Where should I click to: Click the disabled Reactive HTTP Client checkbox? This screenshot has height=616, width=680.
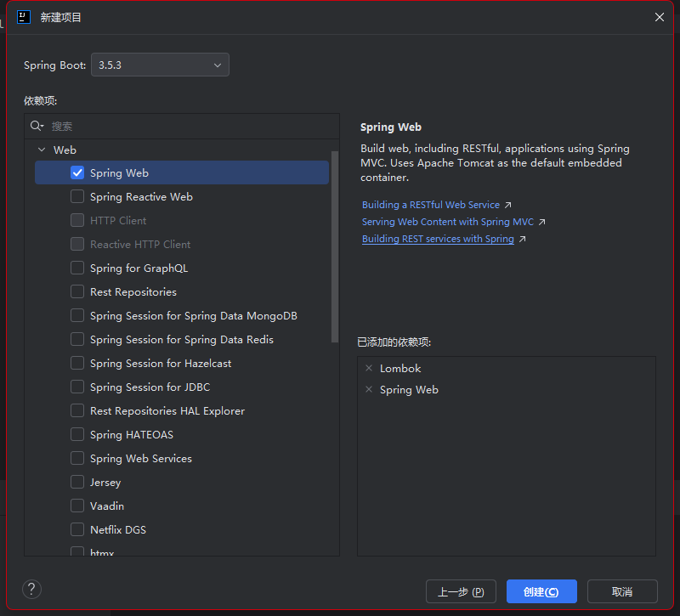click(77, 244)
